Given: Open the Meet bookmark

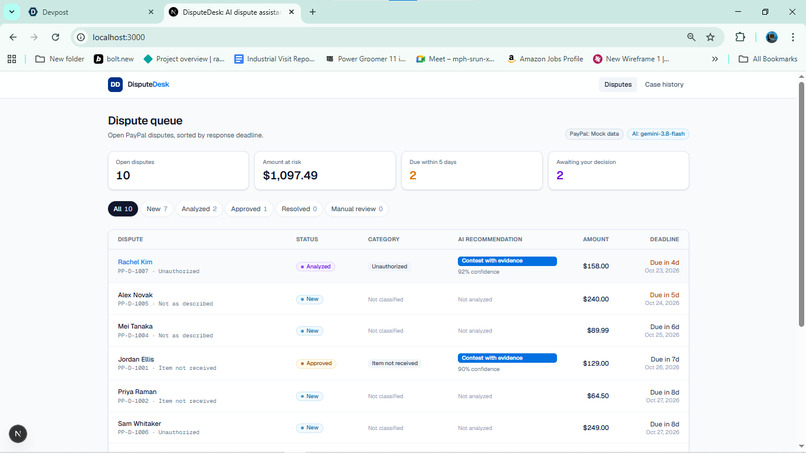Looking at the screenshot, I should 455,59.
